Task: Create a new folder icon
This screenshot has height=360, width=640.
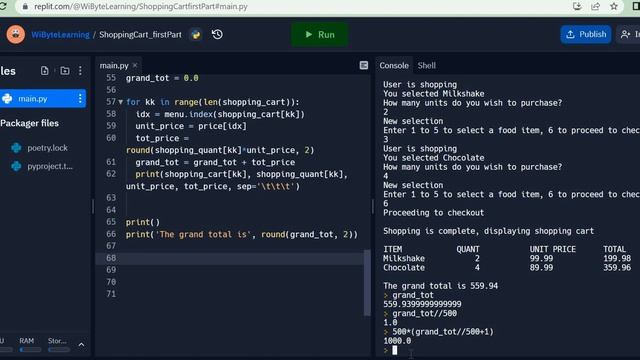Action: 65,71
